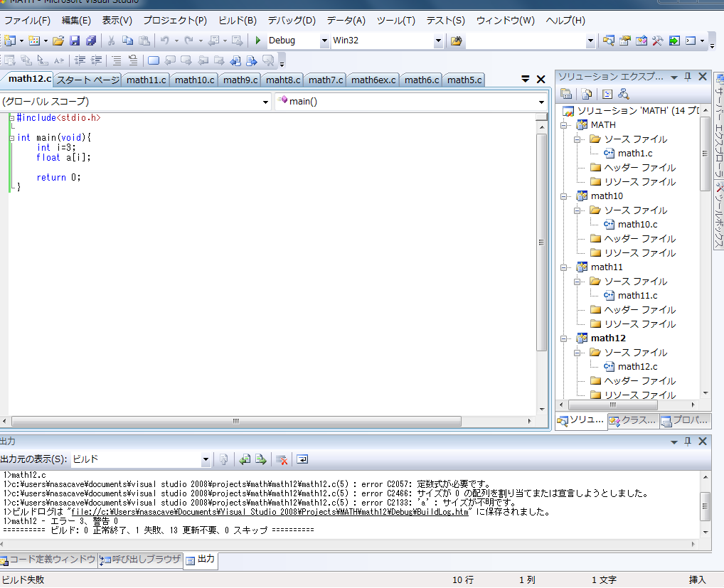Image resolution: width=724 pixels, height=588 pixels.
Task: Click Clear All in the output toolbar
Action: click(x=281, y=459)
